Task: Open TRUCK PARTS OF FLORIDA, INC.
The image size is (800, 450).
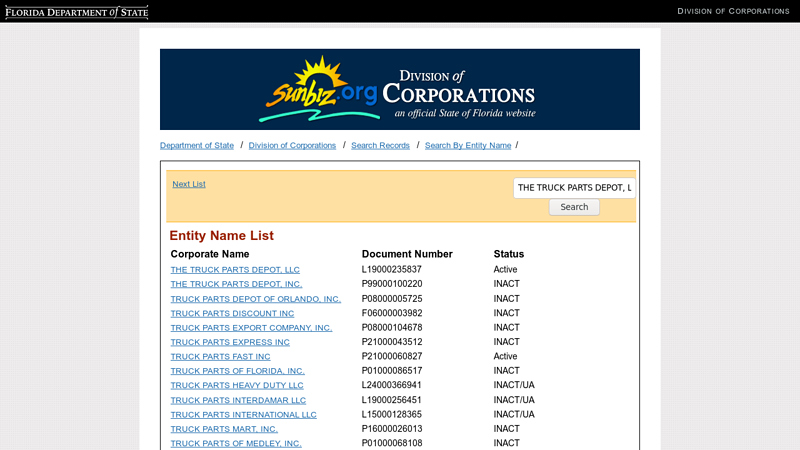Action: (237, 370)
